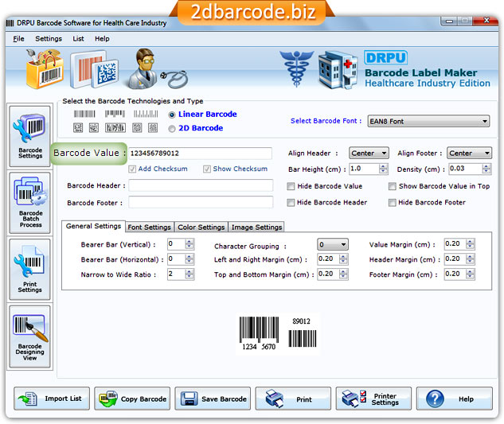Click the first linear barcode sample icon
The width and height of the screenshot is (504, 424).
point(84,114)
